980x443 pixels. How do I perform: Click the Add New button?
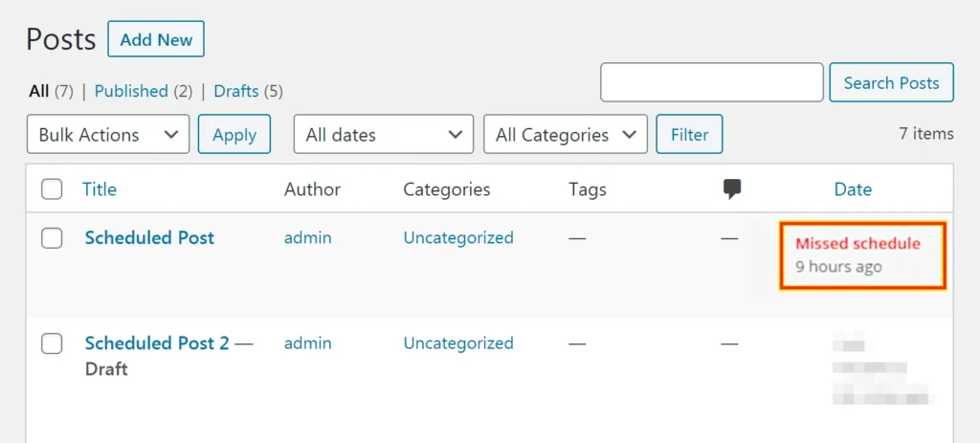tap(156, 39)
